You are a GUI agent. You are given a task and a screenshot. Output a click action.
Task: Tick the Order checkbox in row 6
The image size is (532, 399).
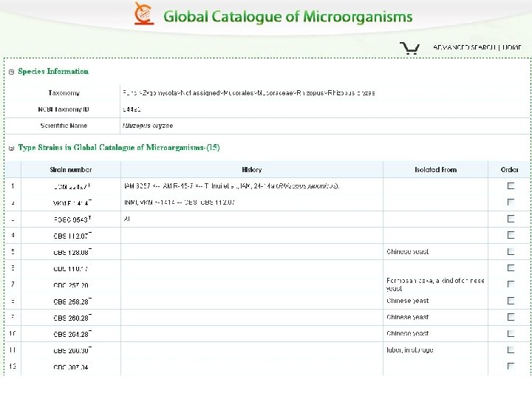[511, 267]
